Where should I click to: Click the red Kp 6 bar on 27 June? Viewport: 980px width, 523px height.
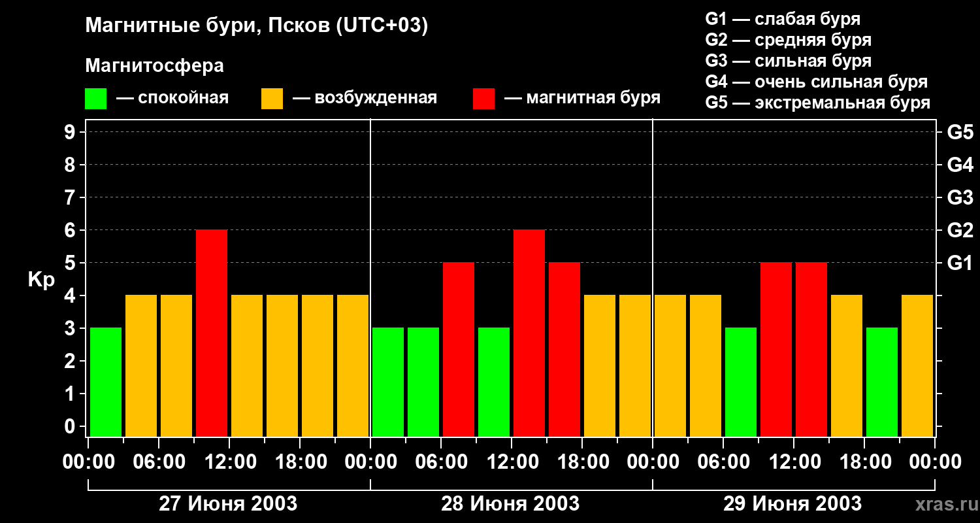pos(212,333)
